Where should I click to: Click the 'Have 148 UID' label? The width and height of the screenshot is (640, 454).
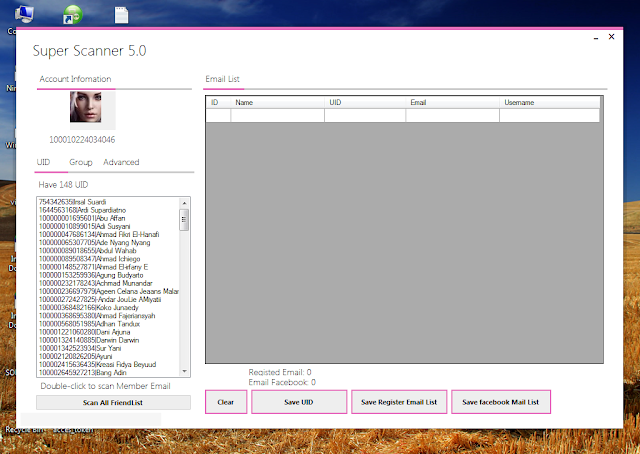[63, 185]
